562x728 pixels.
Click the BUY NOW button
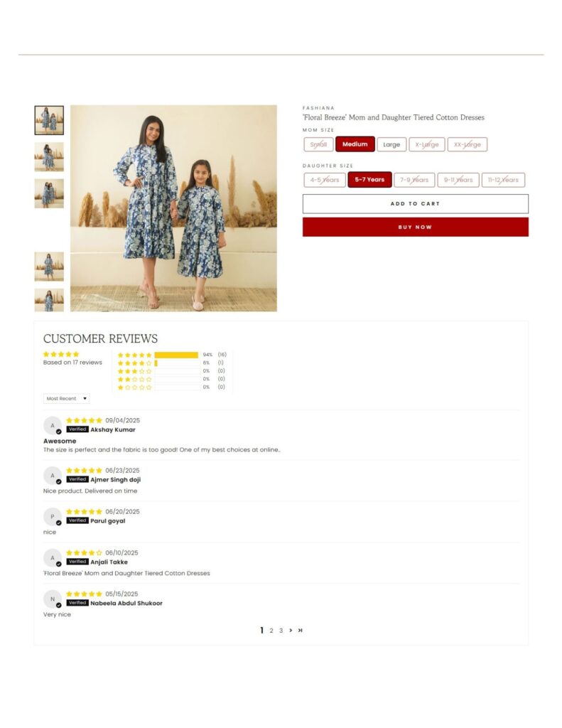[416, 227]
